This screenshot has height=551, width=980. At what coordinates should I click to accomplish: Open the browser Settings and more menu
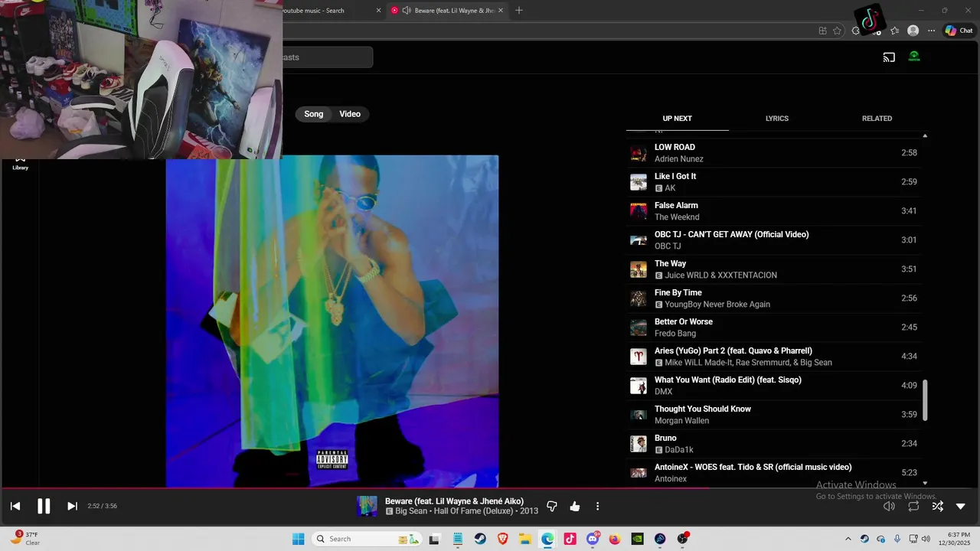931,31
